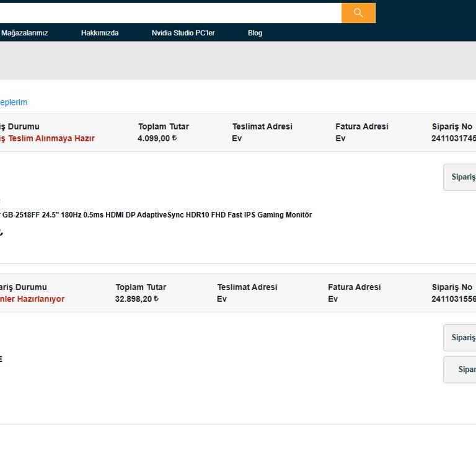This screenshot has height=476, width=476.
Task: Open the blue breadcrumb link ending in 'eplerim'
Action: 14,102
